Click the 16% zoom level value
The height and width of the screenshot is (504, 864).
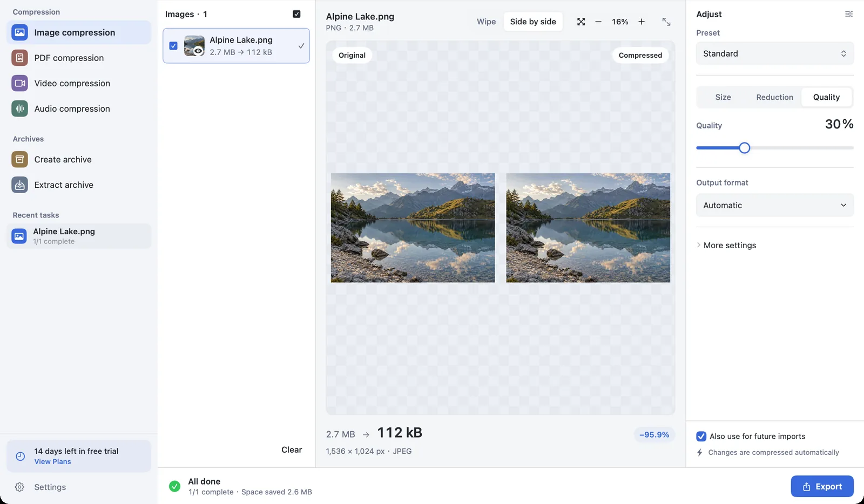click(620, 22)
